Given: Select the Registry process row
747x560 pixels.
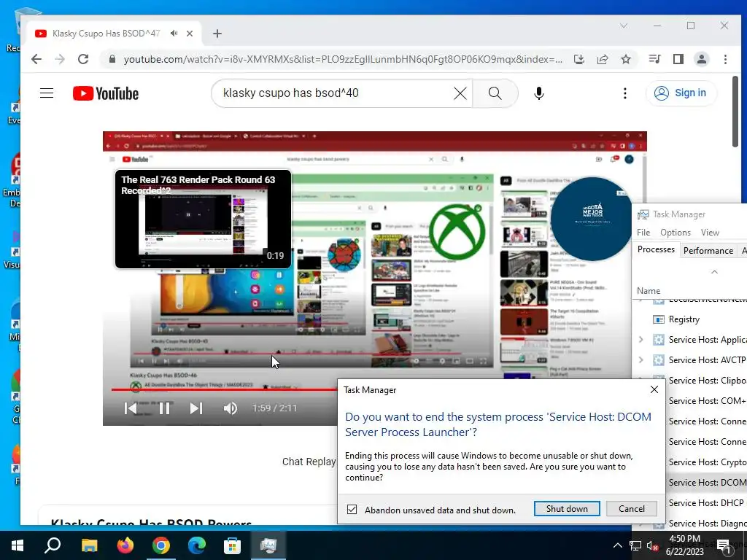Looking at the screenshot, I should coord(690,319).
